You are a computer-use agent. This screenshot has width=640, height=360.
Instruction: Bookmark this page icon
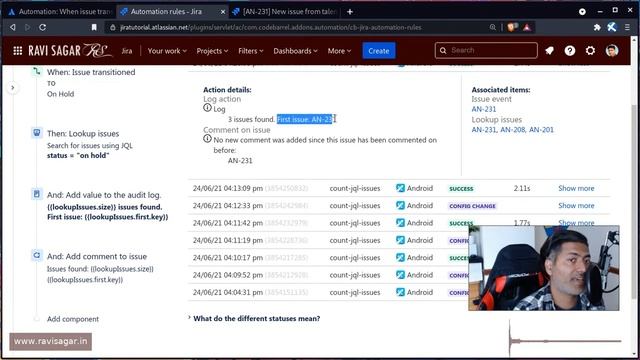pos(94,27)
